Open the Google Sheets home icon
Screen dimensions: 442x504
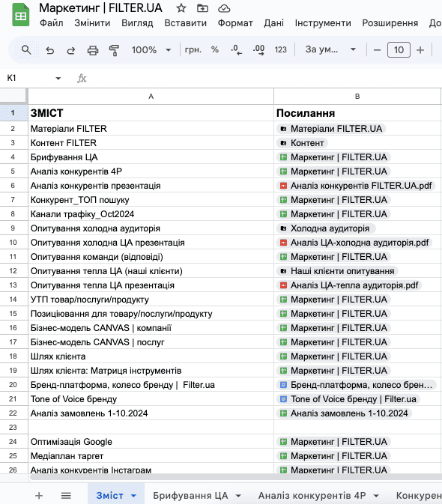(x=20, y=14)
